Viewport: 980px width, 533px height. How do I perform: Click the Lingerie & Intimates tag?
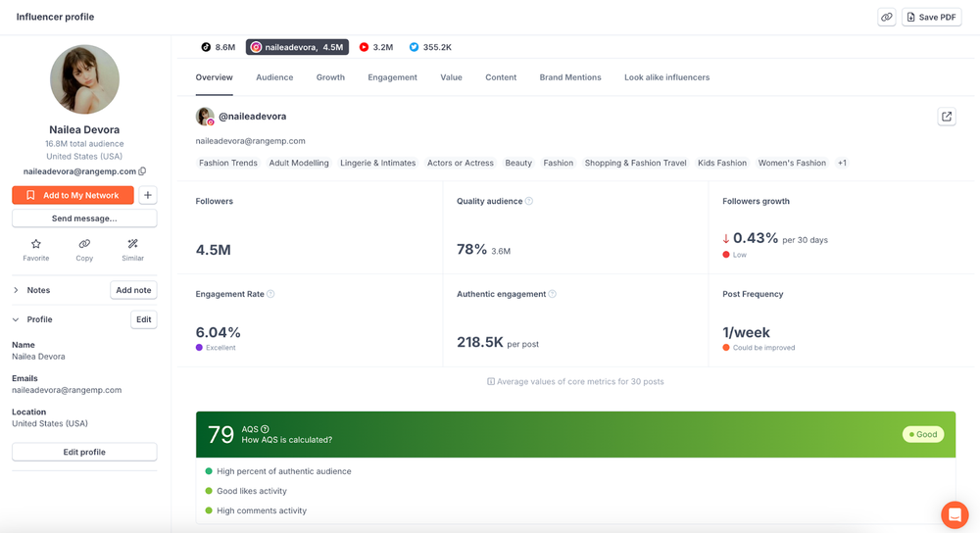[x=377, y=163]
